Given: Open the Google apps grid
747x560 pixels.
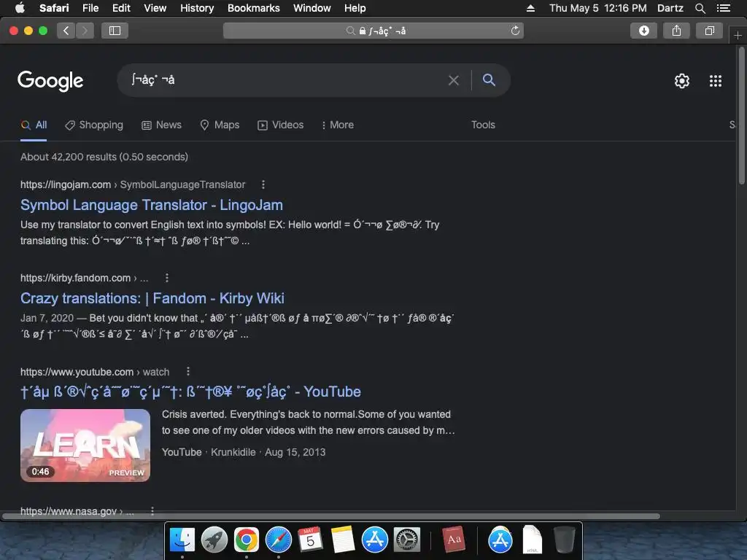Looking at the screenshot, I should coord(716,81).
